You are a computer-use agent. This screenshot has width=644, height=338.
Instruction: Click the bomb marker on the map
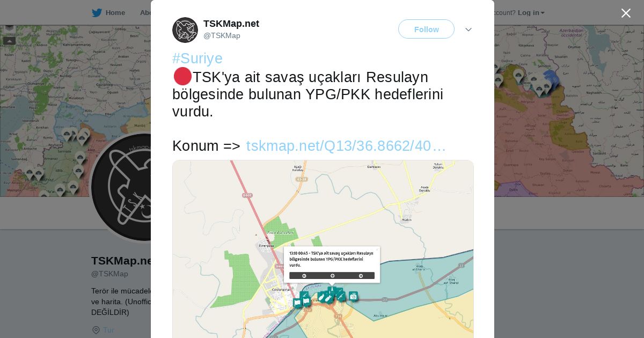(322, 297)
